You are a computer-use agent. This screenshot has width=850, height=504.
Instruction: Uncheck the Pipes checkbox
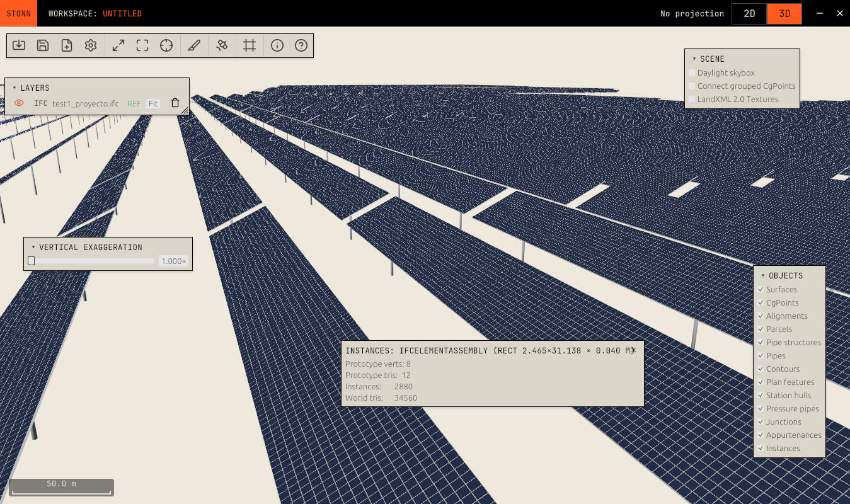point(761,356)
